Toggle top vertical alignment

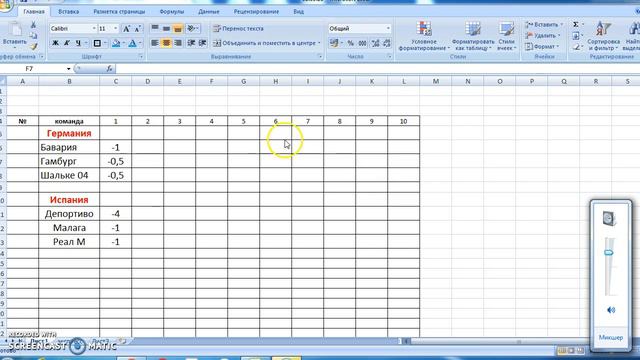click(x=155, y=28)
